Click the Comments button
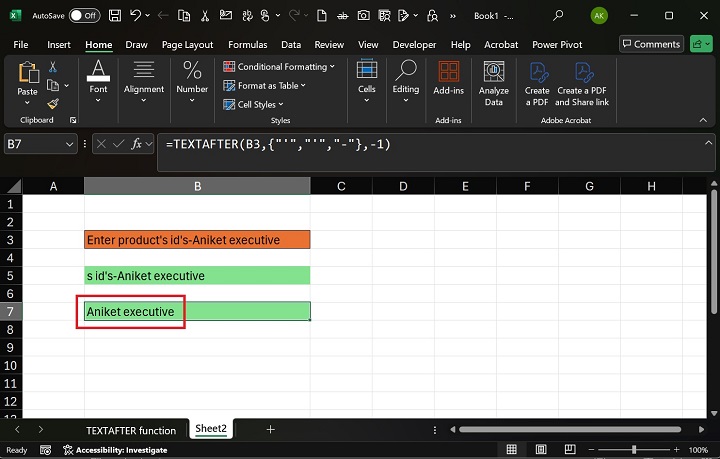 [650, 44]
